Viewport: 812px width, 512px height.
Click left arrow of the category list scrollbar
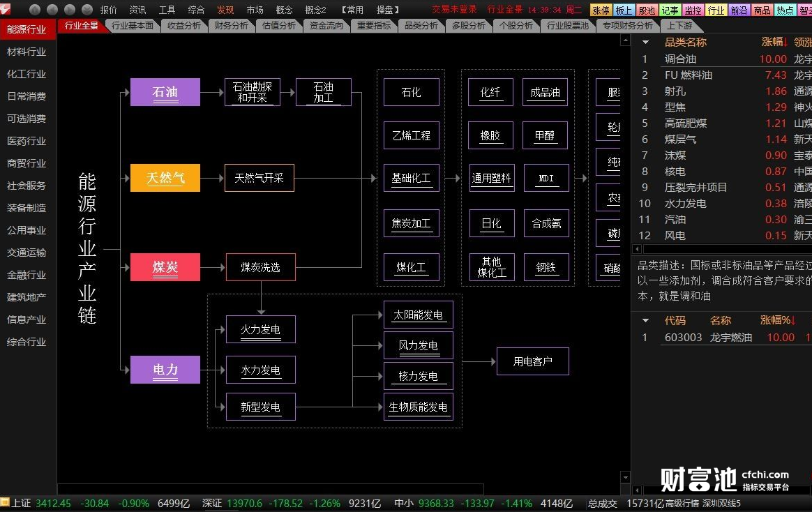(x=637, y=249)
